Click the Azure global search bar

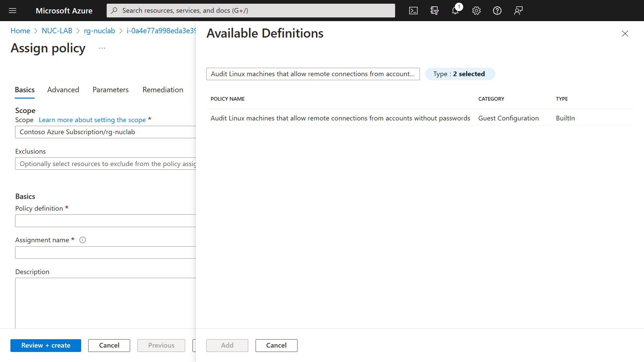coord(250,10)
